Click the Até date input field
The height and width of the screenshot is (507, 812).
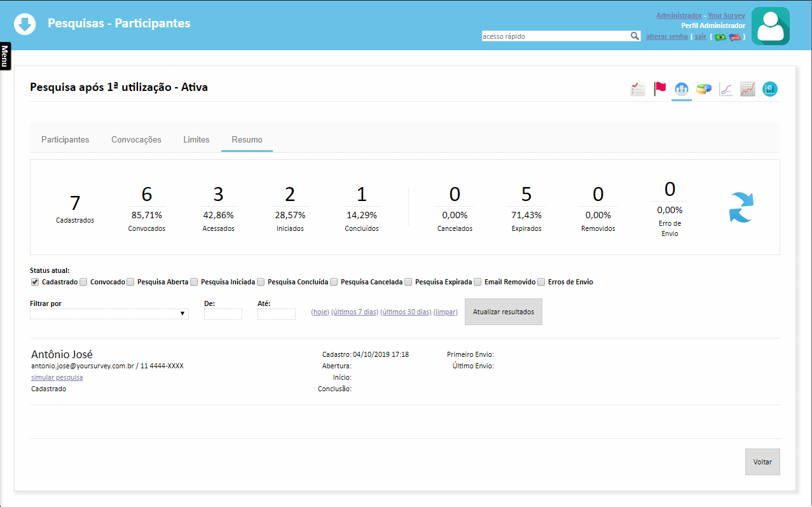coord(277,314)
